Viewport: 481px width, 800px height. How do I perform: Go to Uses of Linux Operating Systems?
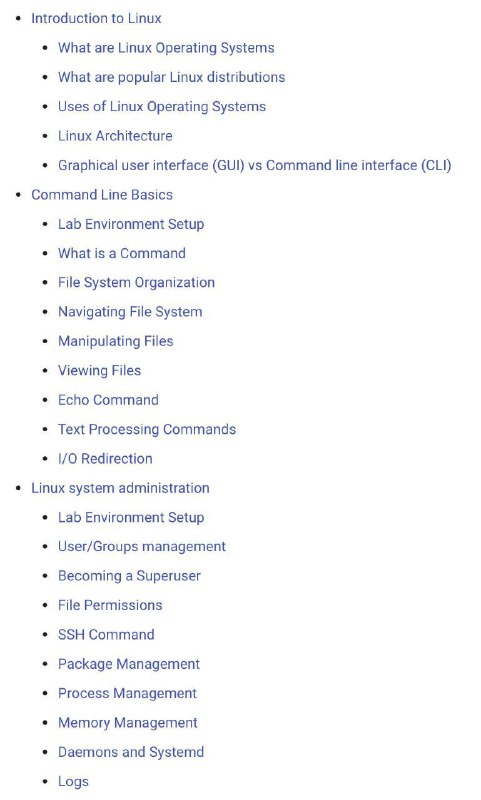click(x=162, y=107)
